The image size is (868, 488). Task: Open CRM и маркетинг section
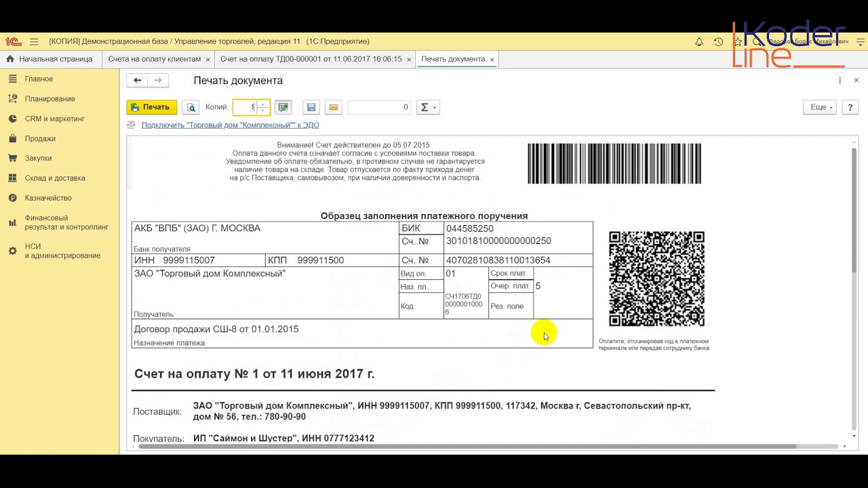tap(54, 119)
